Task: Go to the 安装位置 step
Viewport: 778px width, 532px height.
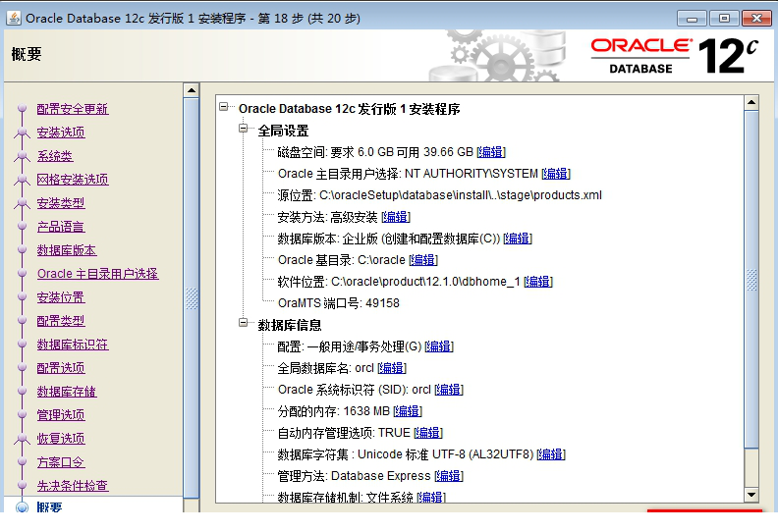Action: (61, 297)
